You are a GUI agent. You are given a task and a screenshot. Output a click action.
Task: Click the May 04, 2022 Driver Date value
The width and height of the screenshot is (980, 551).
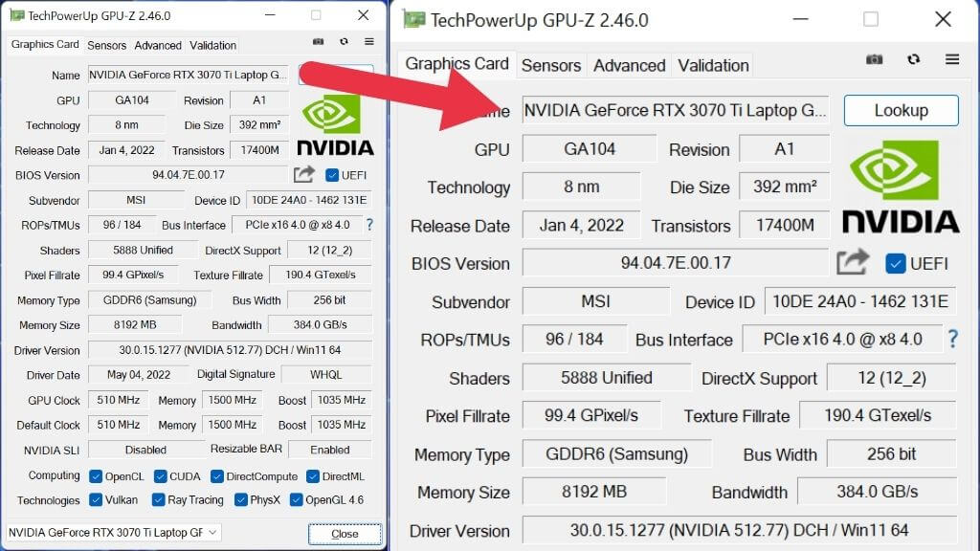point(138,375)
